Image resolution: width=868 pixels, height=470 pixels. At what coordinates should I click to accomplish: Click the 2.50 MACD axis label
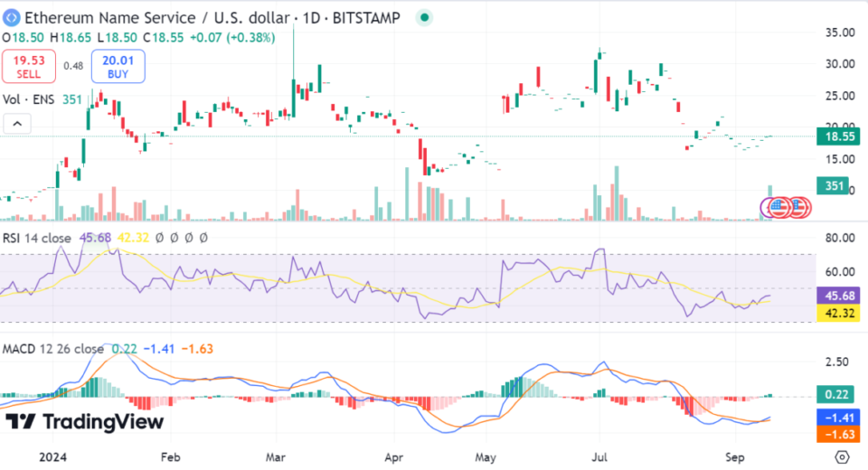(837, 362)
